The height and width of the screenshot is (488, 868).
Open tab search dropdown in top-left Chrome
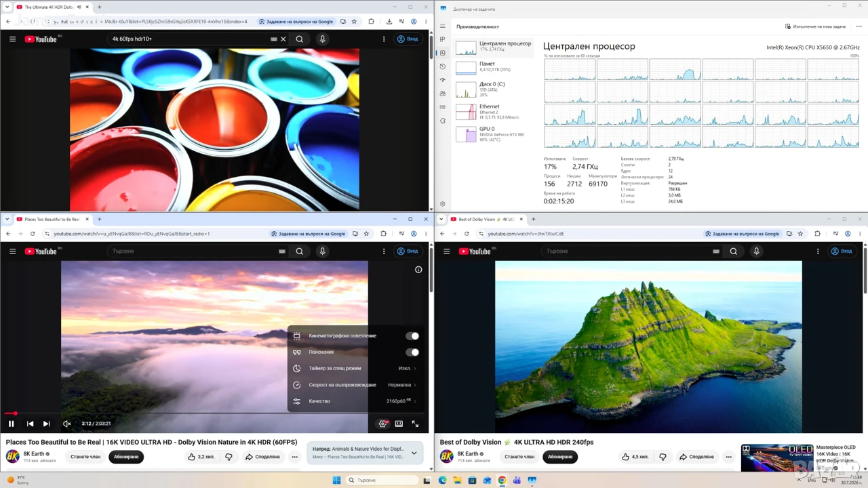click(7, 7)
